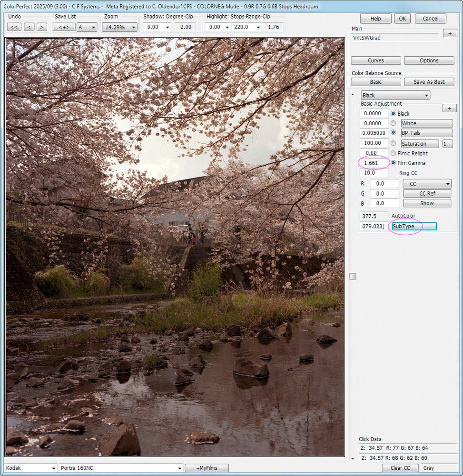The image size is (463, 476).
Task: Click the up chevron above the Black selector
Action: pos(353,95)
